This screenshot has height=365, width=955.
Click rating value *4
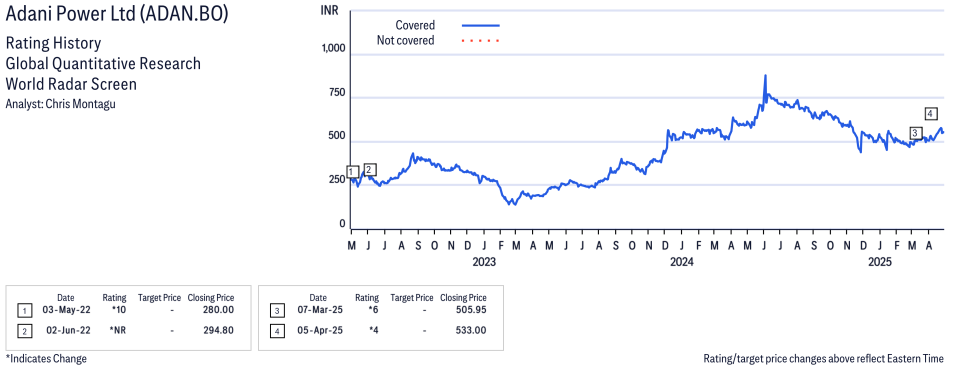373,330
